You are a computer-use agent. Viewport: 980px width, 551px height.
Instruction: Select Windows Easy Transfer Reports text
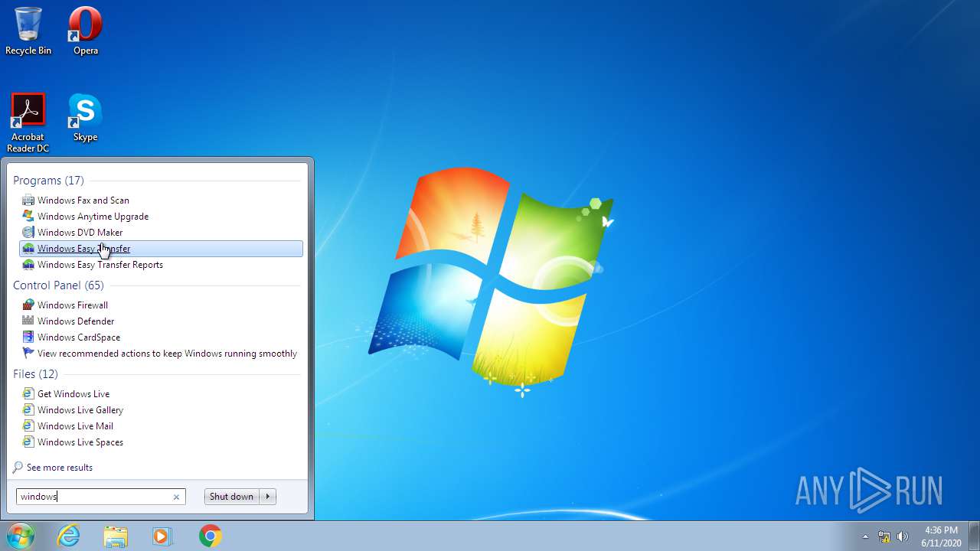[x=100, y=265]
